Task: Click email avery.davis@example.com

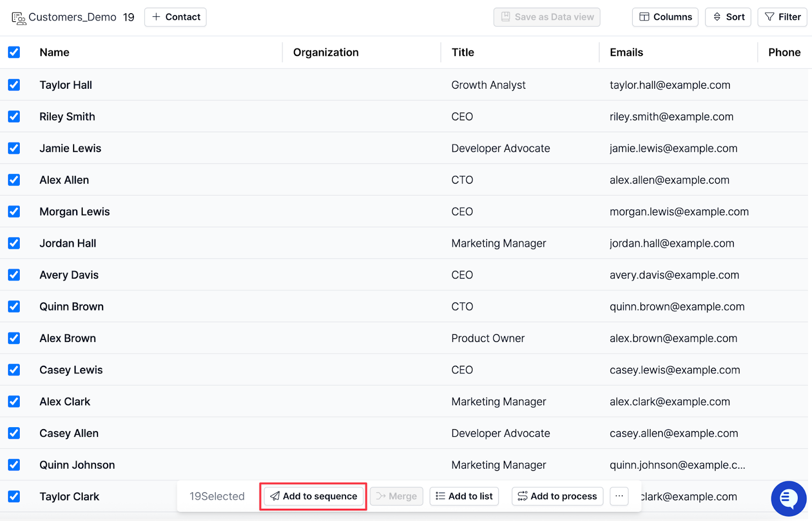Action: [x=674, y=275]
